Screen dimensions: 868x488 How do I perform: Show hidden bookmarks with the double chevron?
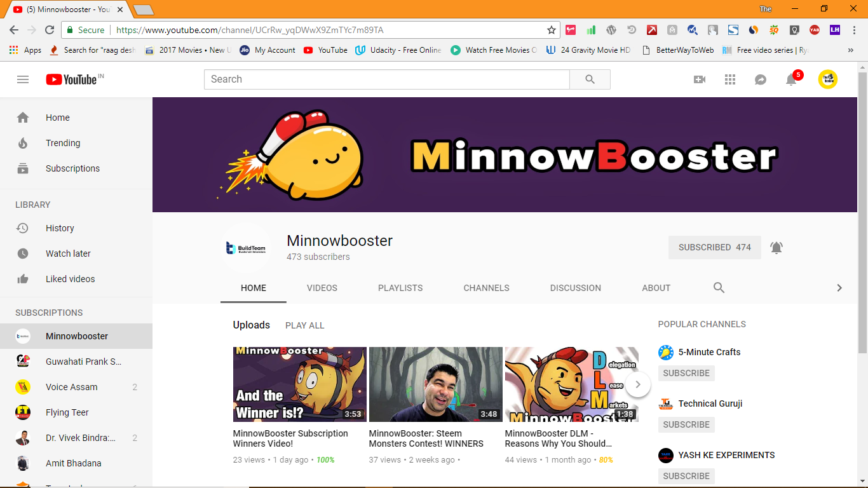point(851,50)
